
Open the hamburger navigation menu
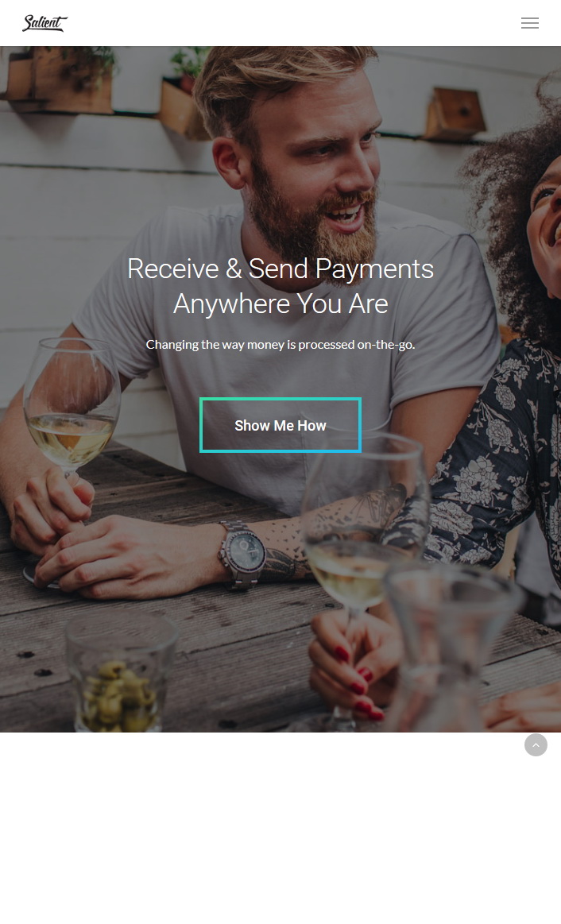click(530, 23)
